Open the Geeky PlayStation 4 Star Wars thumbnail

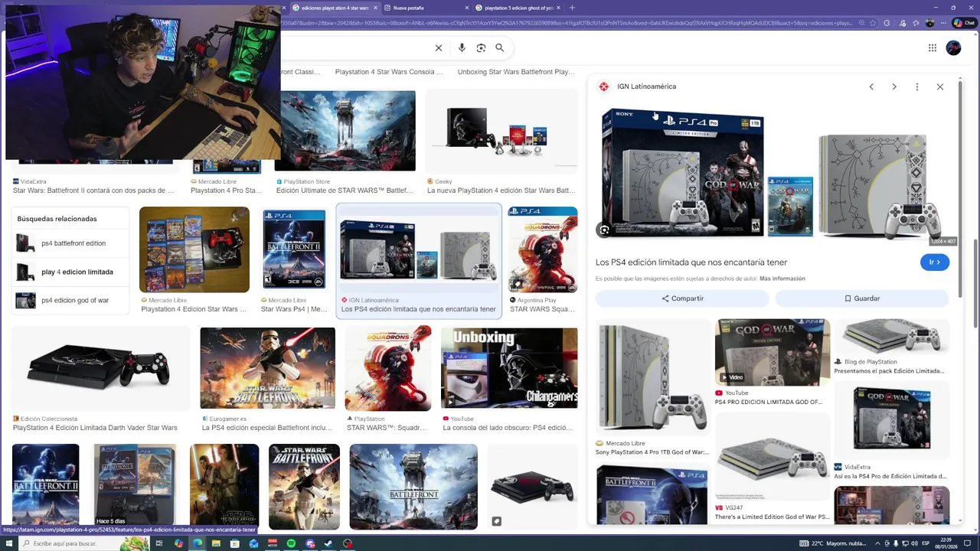coord(501,130)
